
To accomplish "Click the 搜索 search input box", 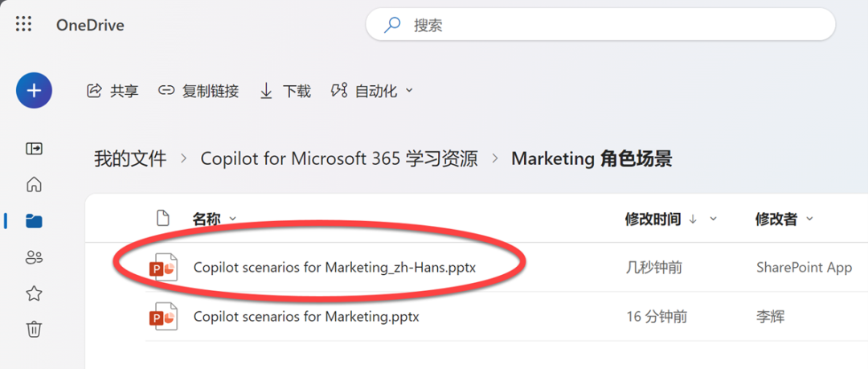I will click(600, 24).
